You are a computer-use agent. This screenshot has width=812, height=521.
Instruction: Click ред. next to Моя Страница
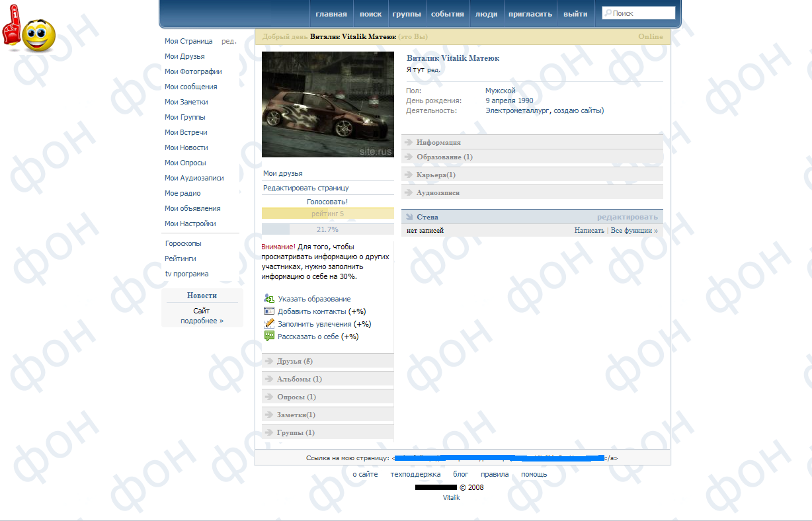click(x=229, y=41)
